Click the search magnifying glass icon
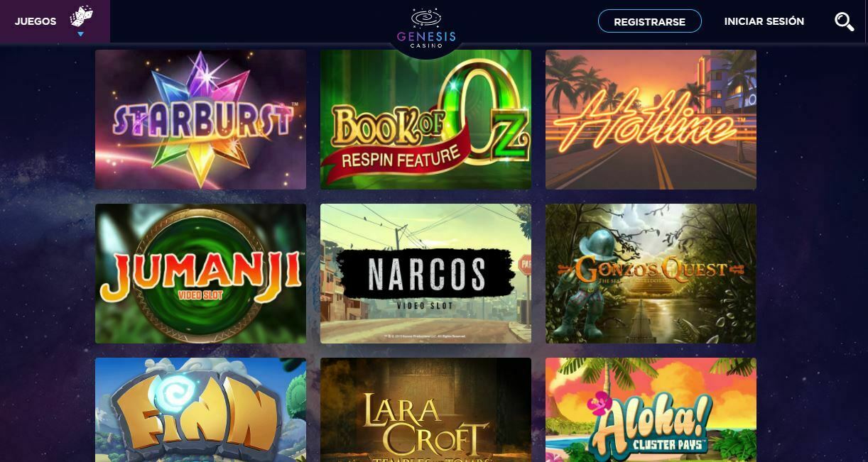The image size is (868, 462). pos(844,21)
